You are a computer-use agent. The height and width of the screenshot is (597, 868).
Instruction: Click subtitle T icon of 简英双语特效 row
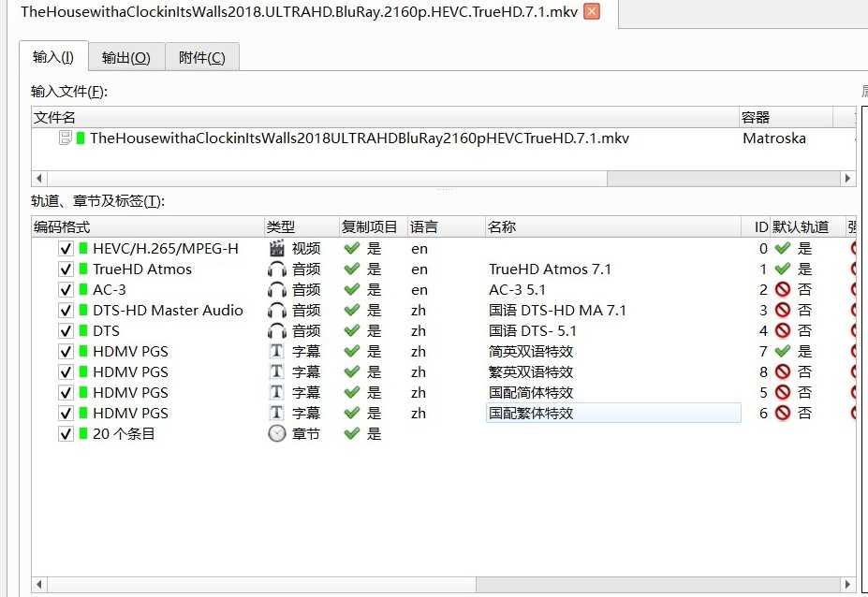pyautogui.click(x=276, y=351)
